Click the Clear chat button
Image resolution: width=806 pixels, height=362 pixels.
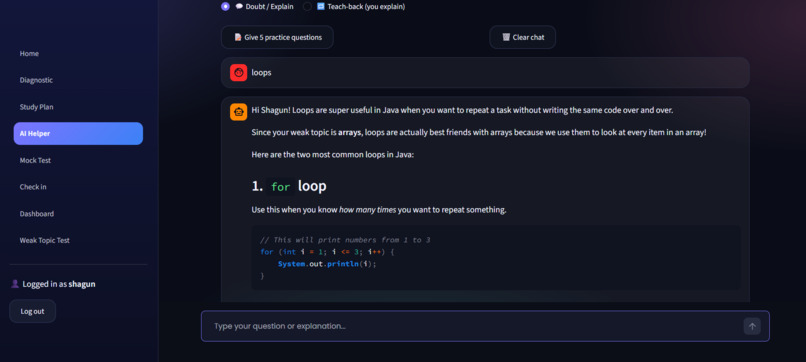523,38
